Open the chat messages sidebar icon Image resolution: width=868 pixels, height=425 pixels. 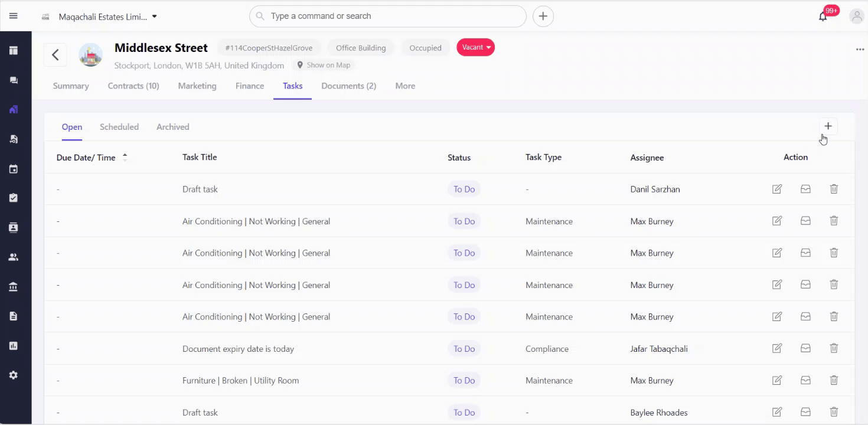(14, 80)
